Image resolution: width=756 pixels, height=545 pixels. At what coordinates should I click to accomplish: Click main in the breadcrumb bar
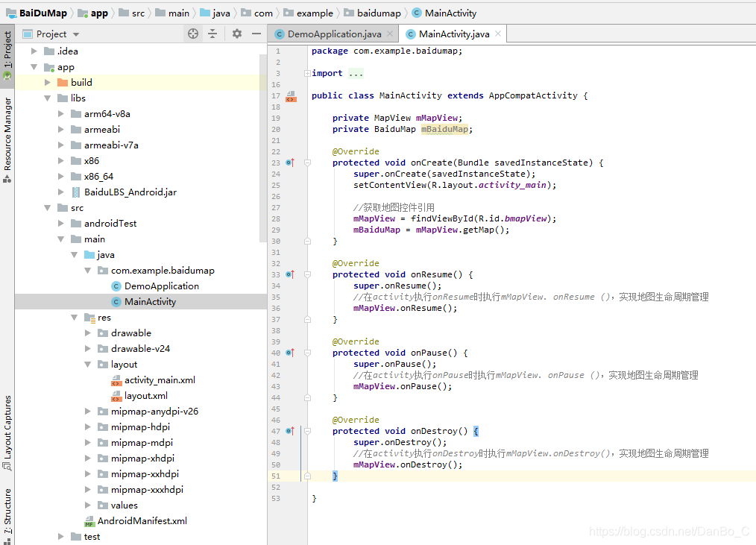click(179, 13)
